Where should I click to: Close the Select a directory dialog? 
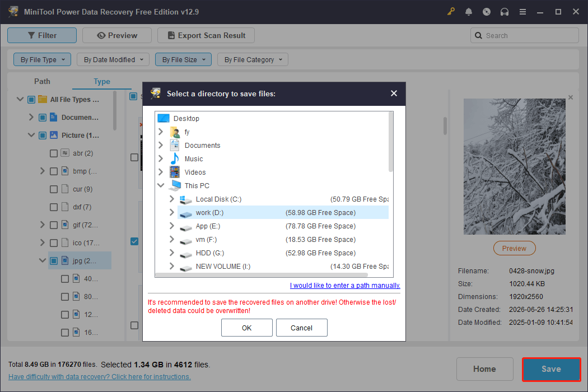[394, 94]
